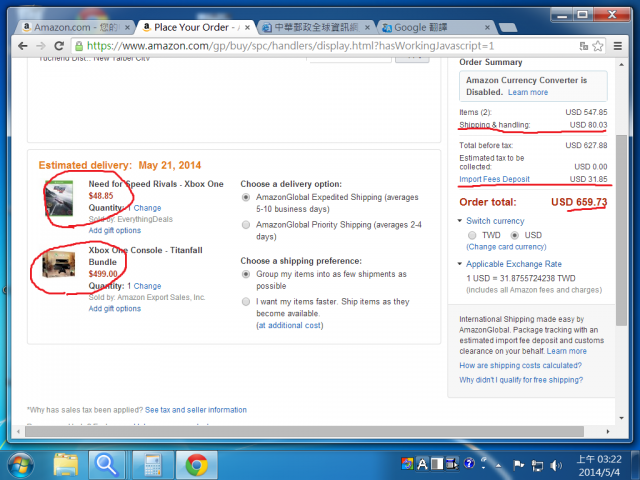Click the browser forward arrow
Screen dimensions: 640x480
[x=40, y=46]
